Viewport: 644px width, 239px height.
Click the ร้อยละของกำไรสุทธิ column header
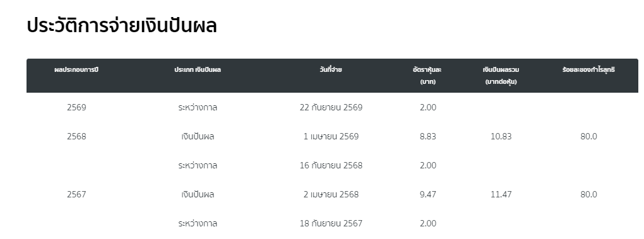click(x=588, y=70)
